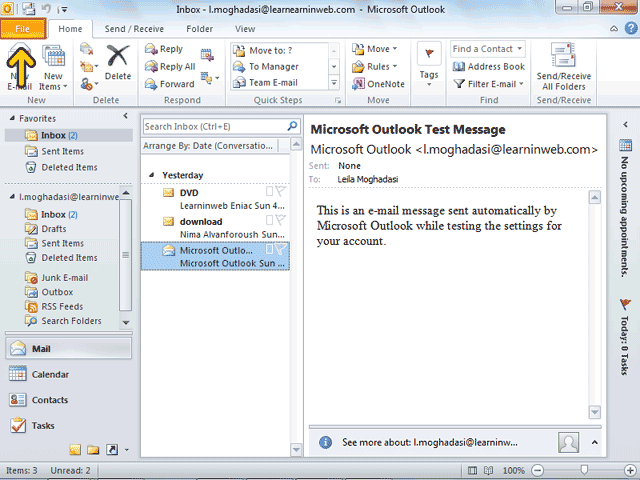Open the Calendar view in navigation pane
The height and width of the screenshot is (480, 640).
tap(50, 374)
